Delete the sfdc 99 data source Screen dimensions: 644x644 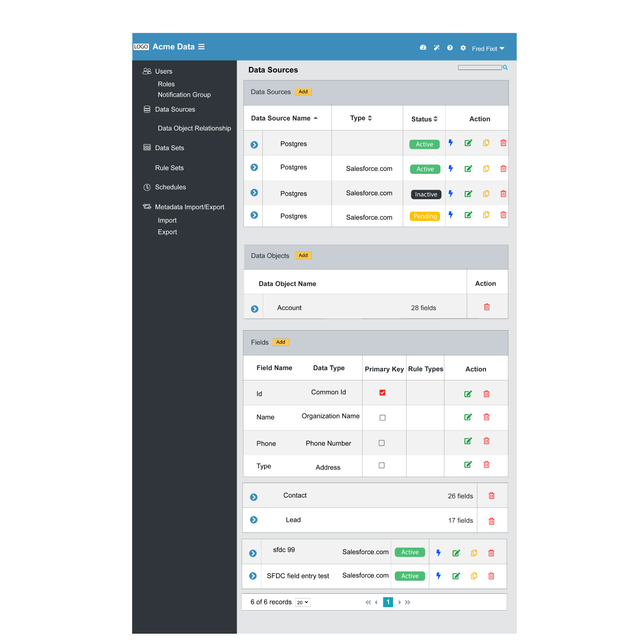491,553
